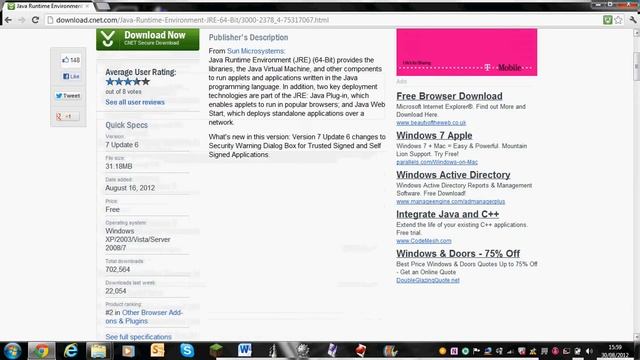Image resolution: width=640 pixels, height=360 pixels.
Task: Open the Integrate Java and C++ ad
Action: click(448, 214)
